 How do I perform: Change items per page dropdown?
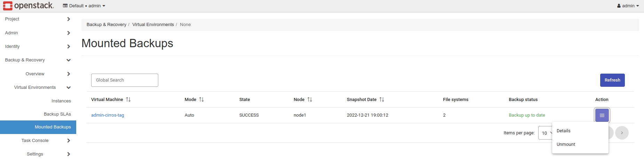(545, 133)
